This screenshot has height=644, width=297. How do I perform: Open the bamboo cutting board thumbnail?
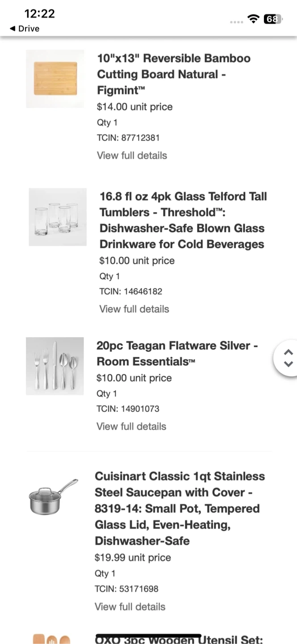55,79
